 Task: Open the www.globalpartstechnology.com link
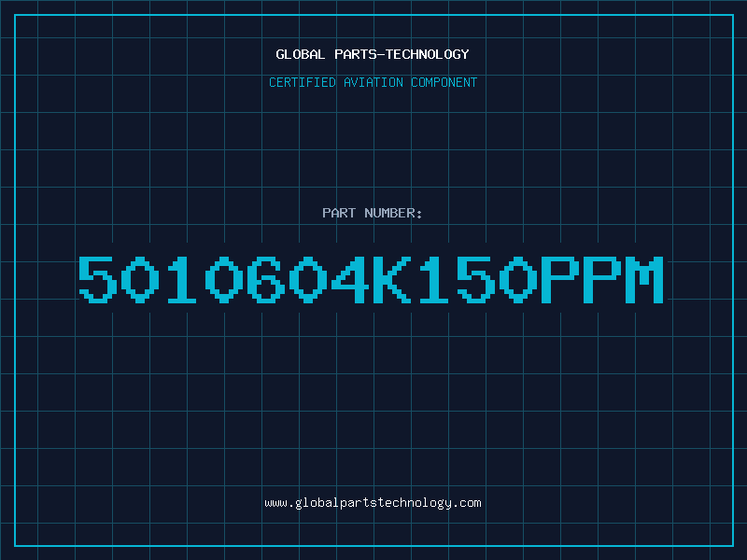click(373, 503)
